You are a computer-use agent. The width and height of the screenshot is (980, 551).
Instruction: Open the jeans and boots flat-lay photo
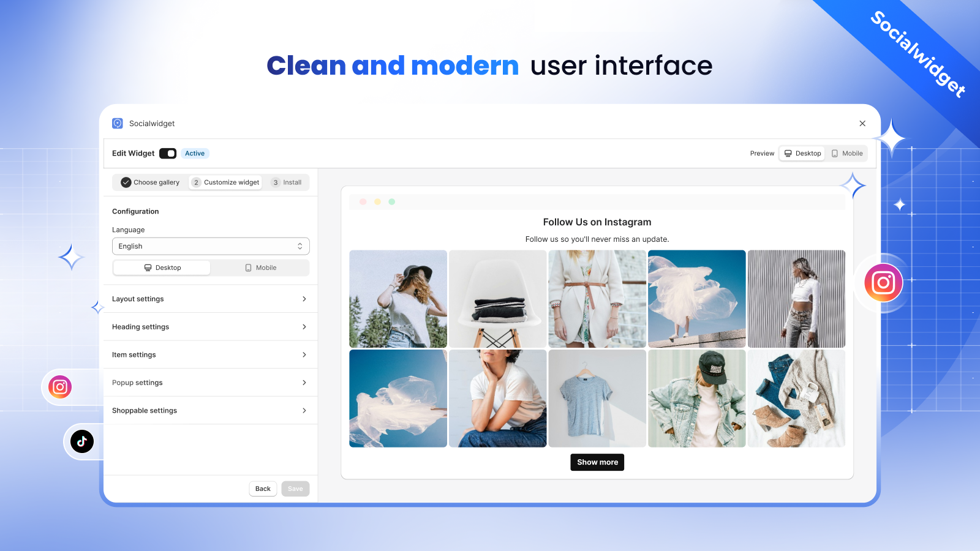[796, 399]
